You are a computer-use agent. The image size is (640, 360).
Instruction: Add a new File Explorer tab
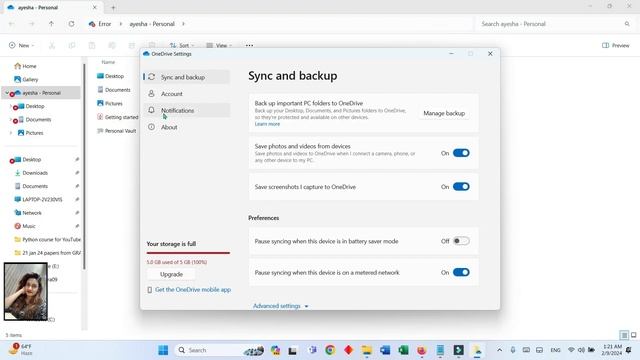[113, 7]
